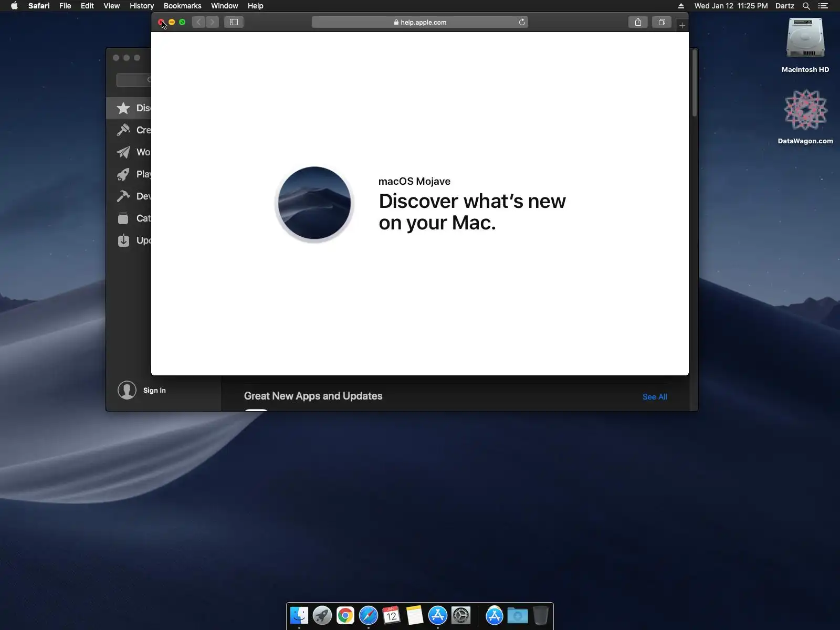Select Updates download icon in App Store sidebar

(123, 240)
